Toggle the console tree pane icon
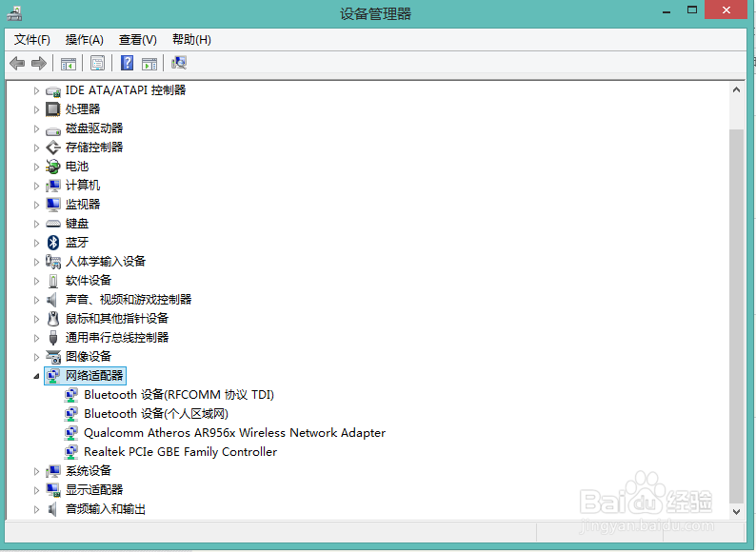 pos(68,63)
